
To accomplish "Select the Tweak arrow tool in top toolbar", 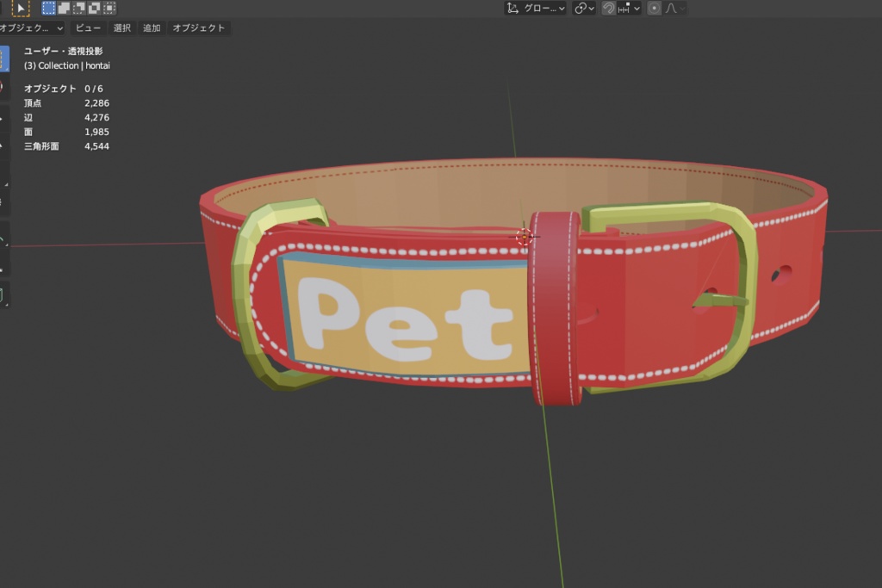I will click(22, 8).
